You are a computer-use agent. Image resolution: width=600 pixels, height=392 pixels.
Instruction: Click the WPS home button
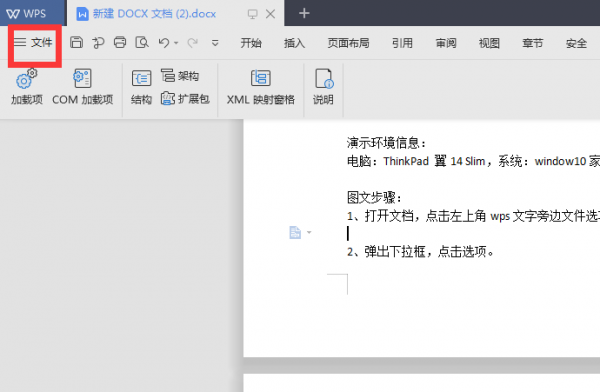pos(26,13)
